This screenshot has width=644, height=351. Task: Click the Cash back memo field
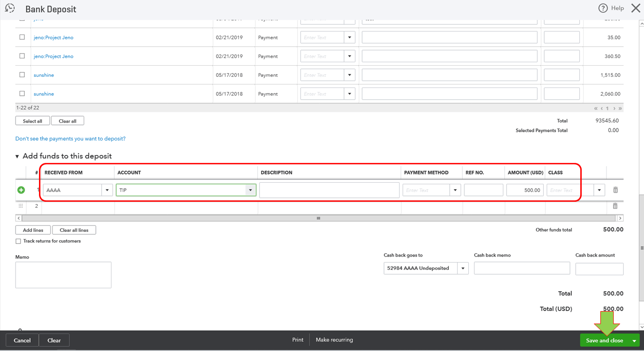(522, 268)
